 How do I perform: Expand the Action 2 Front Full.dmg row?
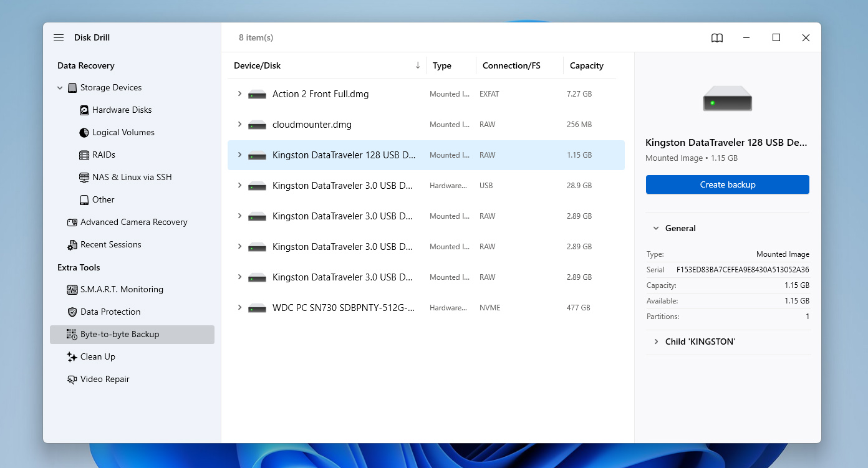point(239,93)
